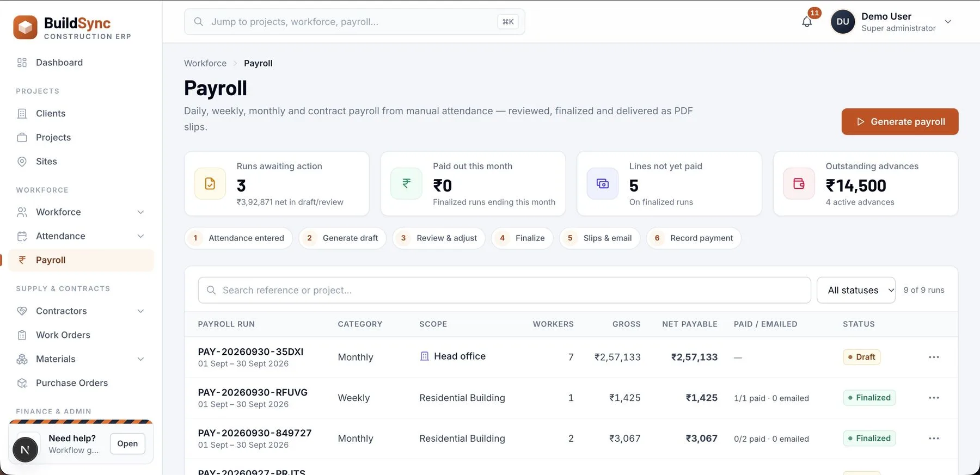This screenshot has width=980, height=475.
Task: Click the Dashboard icon in the sidebar
Action: tap(22, 63)
